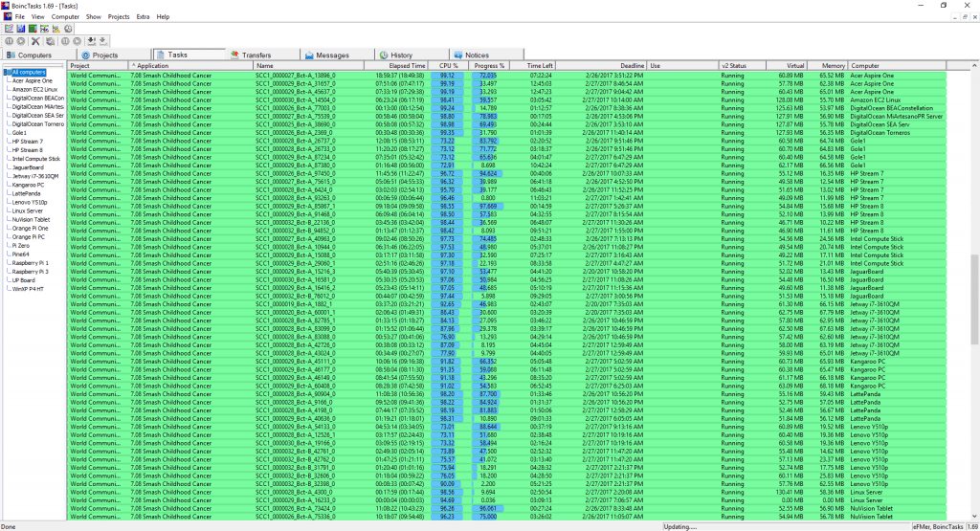Select JaguarBoard in the computer tree
The image size is (980, 531).
pyautogui.click(x=28, y=167)
